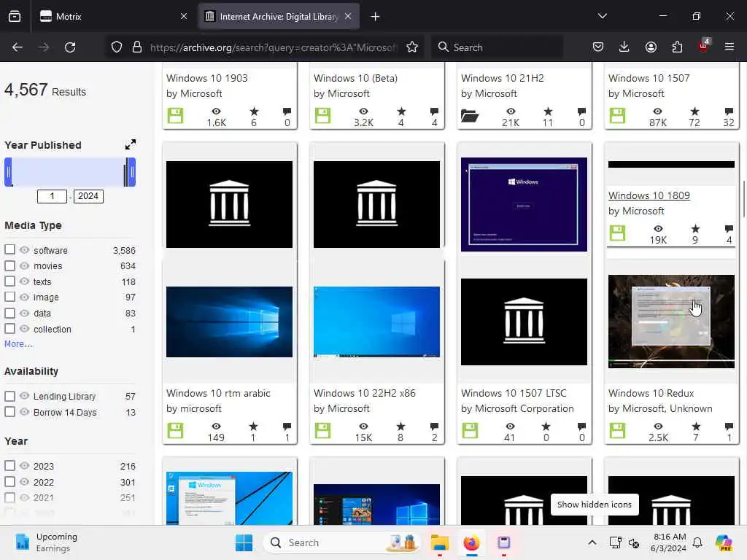Reload the current page
Screen dimensions: 747x560
pos(70,47)
